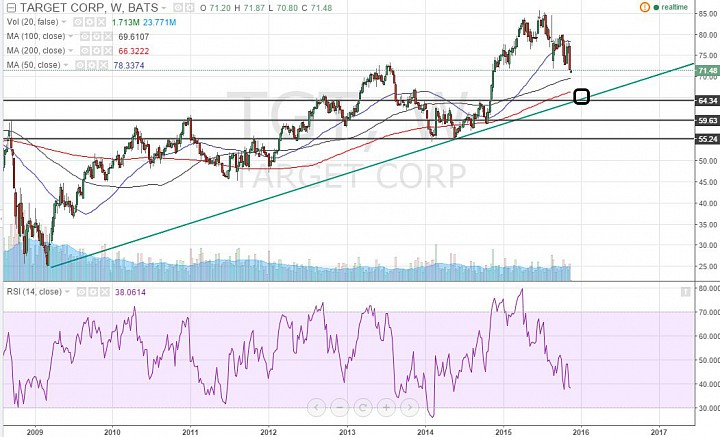This screenshot has width=720, height=437.
Task: Remove the MA (50, close) indicator
Action: [x=103, y=65]
